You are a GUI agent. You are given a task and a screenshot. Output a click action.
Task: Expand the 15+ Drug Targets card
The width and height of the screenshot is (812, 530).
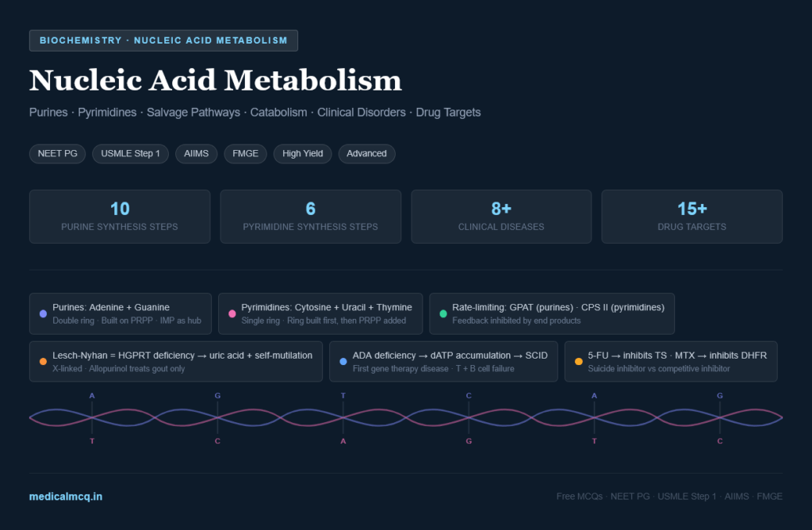coord(691,216)
